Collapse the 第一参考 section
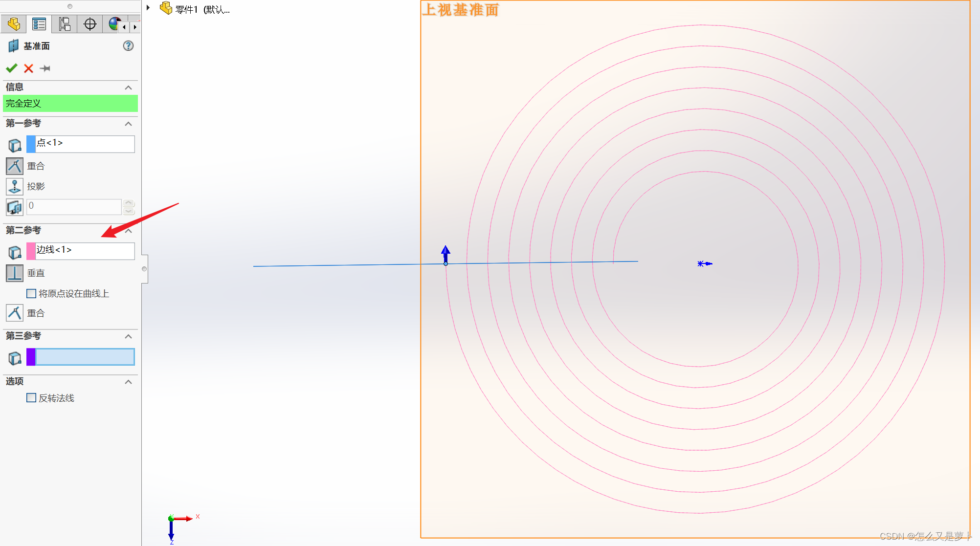 (x=128, y=124)
